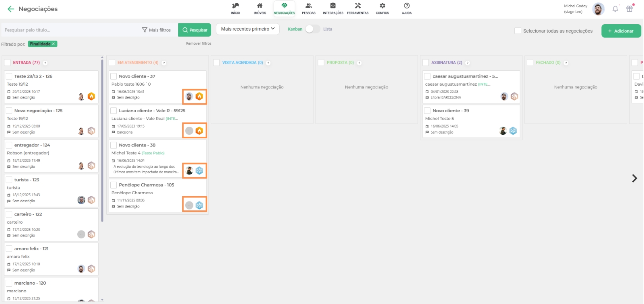The width and height of the screenshot is (644, 304).
Task: Click the Adicionar button
Action: point(621,31)
